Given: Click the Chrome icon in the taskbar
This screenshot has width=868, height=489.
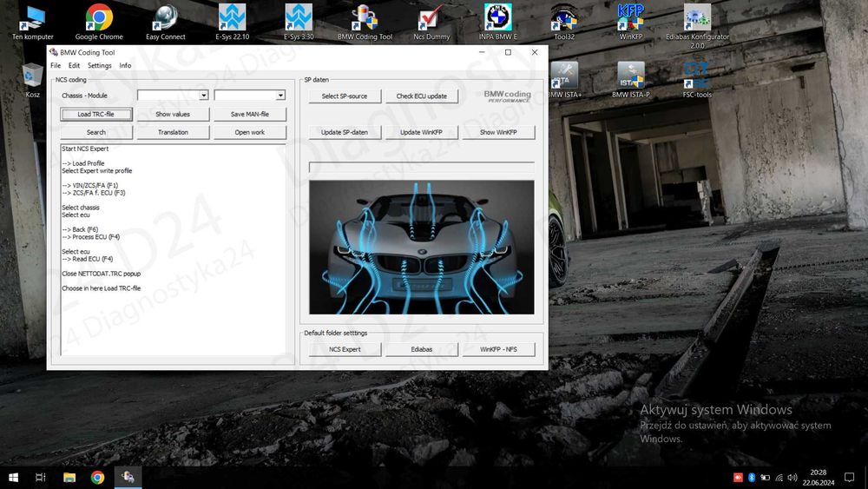Looking at the screenshot, I should [98, 477].
